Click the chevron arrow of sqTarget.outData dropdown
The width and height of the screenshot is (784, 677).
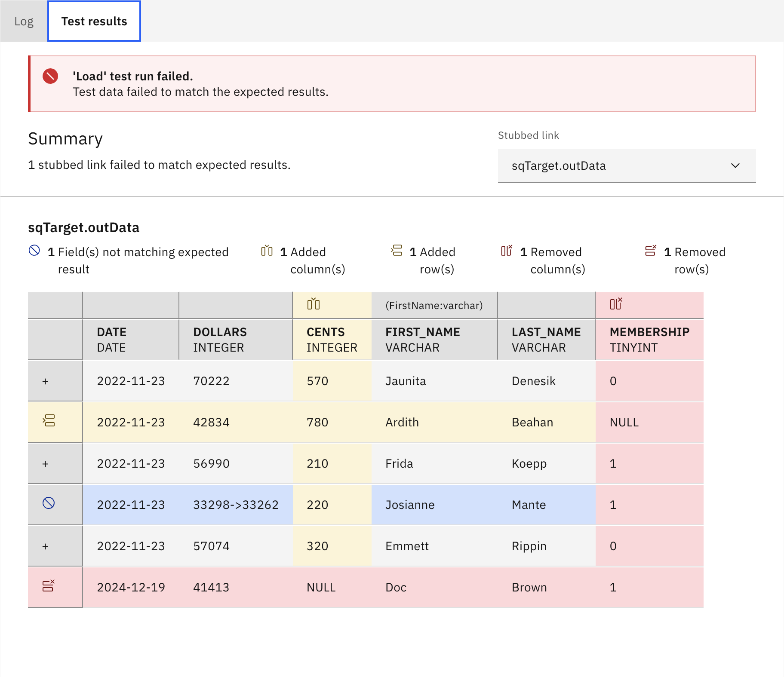tap(735, 166)
